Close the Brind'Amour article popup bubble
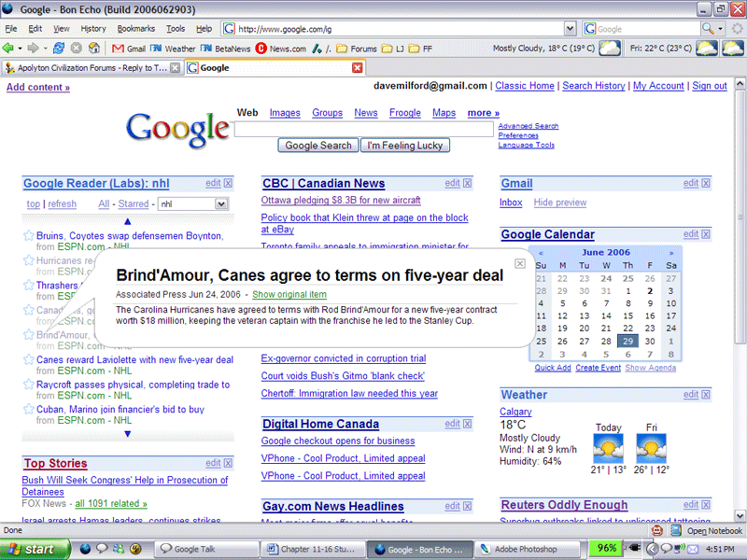This screenshot has width=747, height=560. coord(521,264)
